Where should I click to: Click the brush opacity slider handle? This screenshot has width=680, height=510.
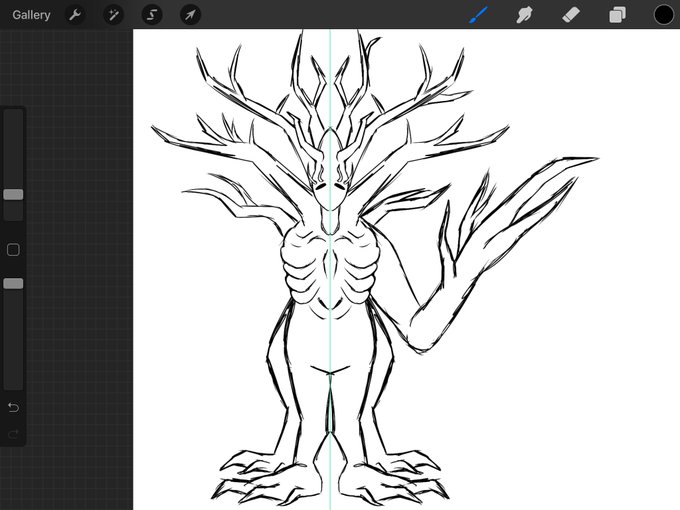(13, 284)
